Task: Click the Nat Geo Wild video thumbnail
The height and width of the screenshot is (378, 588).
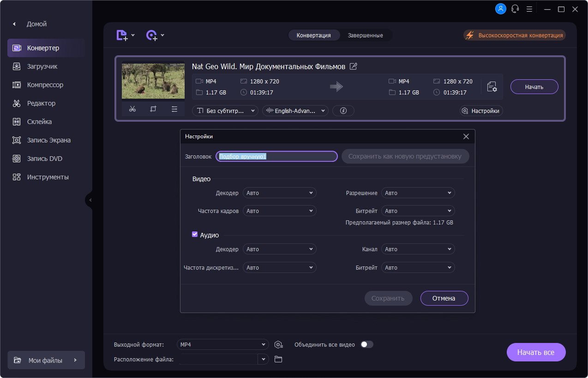Action: pos(153,81)
